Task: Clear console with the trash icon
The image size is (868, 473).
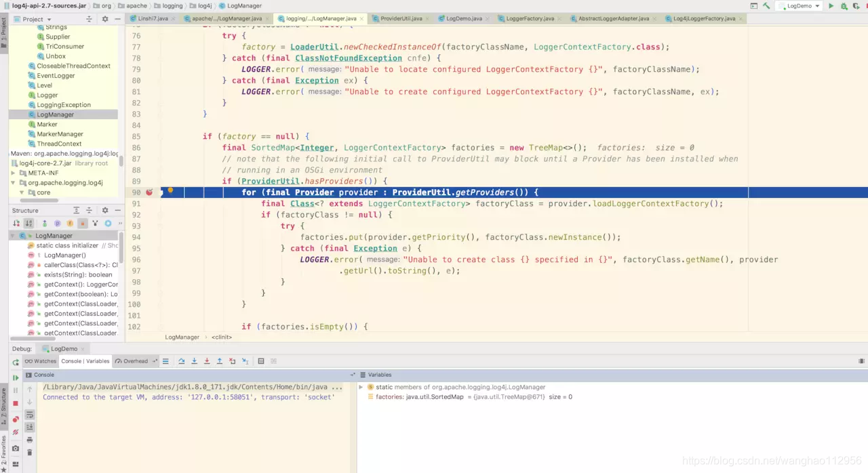Action: pos(30,452)
